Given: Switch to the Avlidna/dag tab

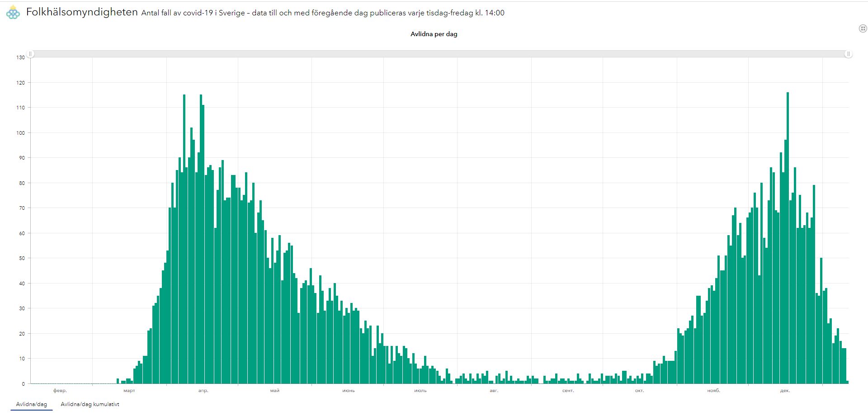Looking at the screenshot, I should coord(32,404).
